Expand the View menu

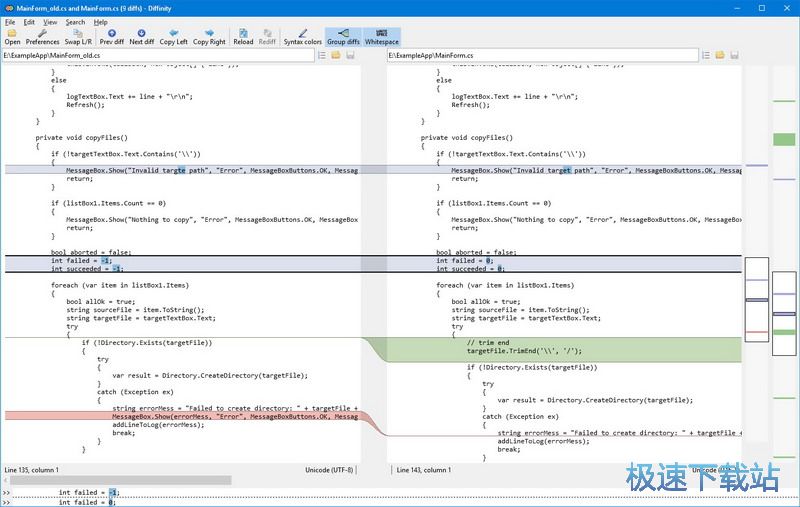coord(50,22)
